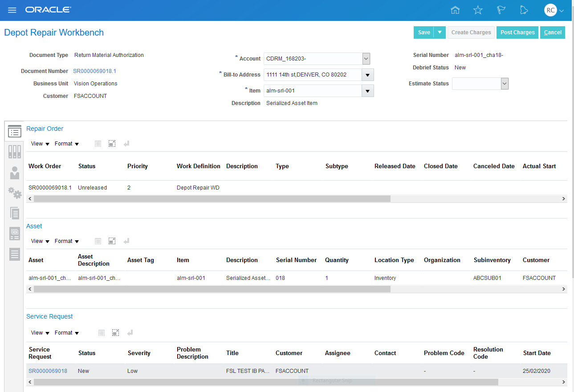Click the 25/02/2020 start date cell
574x392 pixels.
(x=537, y=371)
